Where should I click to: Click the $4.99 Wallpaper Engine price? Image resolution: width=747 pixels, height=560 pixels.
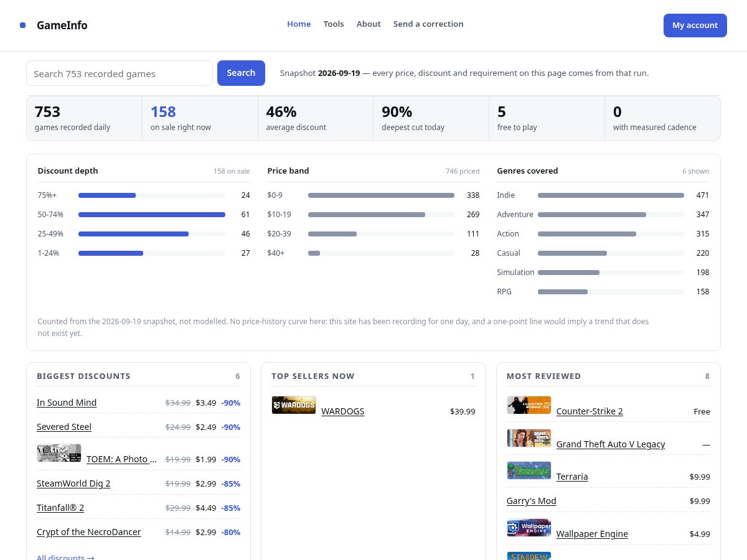700,534
